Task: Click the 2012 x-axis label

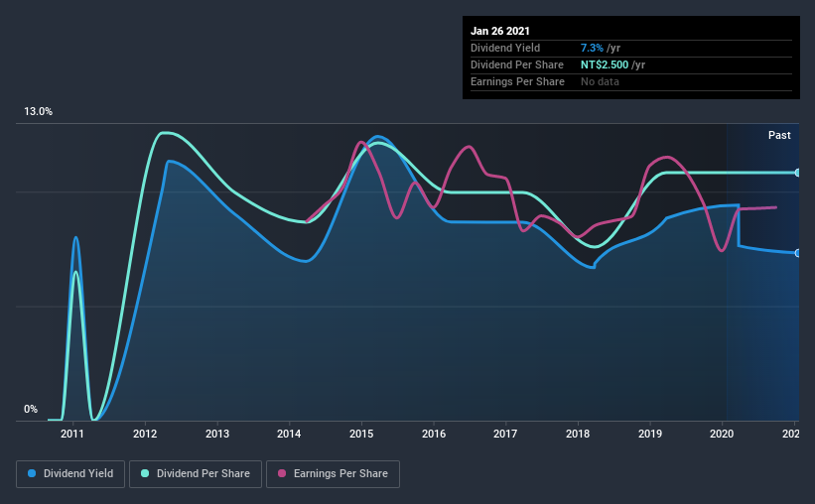Action: pyautogui.click(x=145, y=434)
